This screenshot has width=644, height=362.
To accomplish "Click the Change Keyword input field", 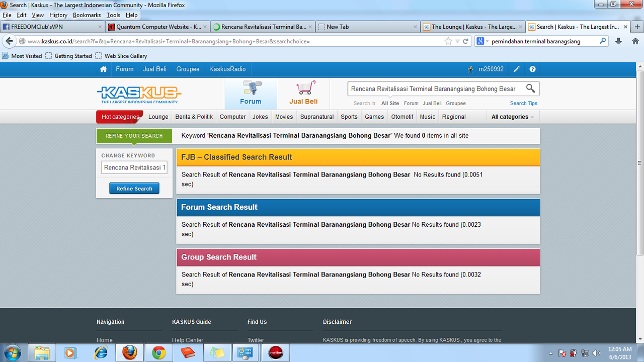I will click(134, 167).
